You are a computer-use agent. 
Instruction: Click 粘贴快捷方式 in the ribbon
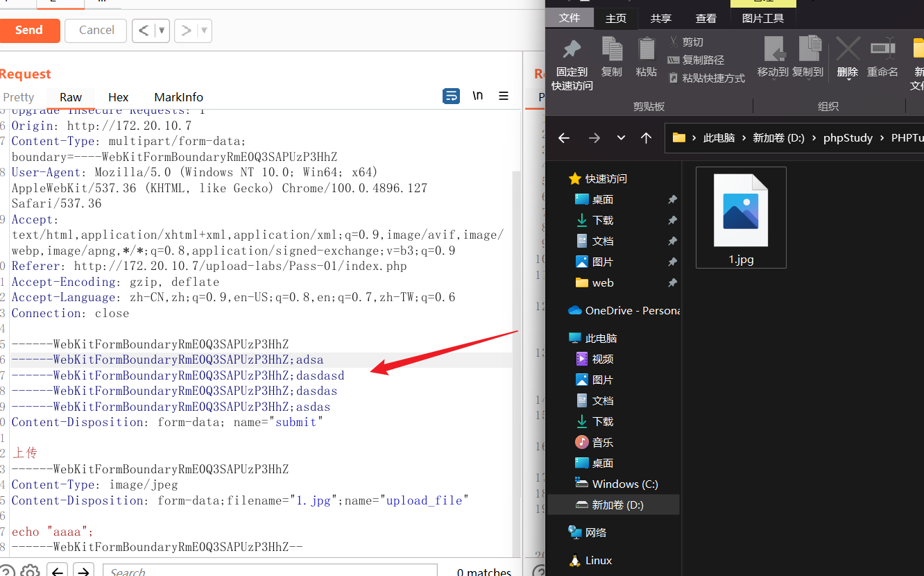[706, 78]
